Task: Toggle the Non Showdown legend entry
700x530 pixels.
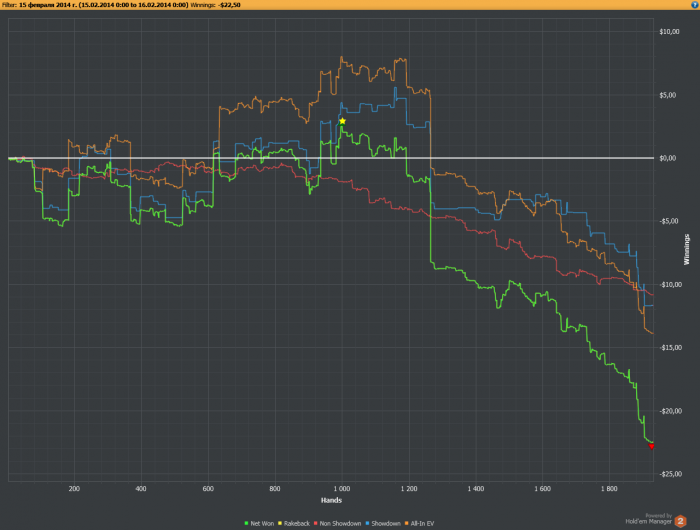Action: pyautogui.click(x=338, y=523)
